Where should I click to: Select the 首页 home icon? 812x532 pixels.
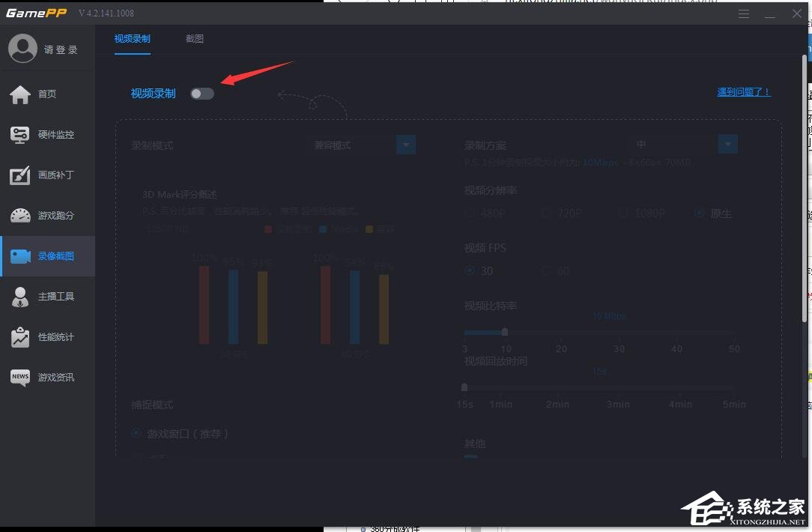[x=47, y=94]
